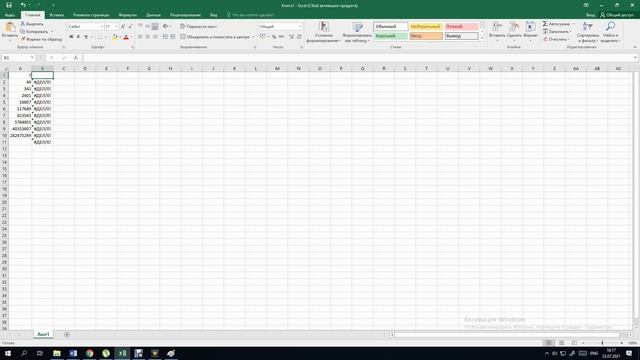Toggle align text right
This screenshot has height=360, width=640.
click(x=155, y=37)
